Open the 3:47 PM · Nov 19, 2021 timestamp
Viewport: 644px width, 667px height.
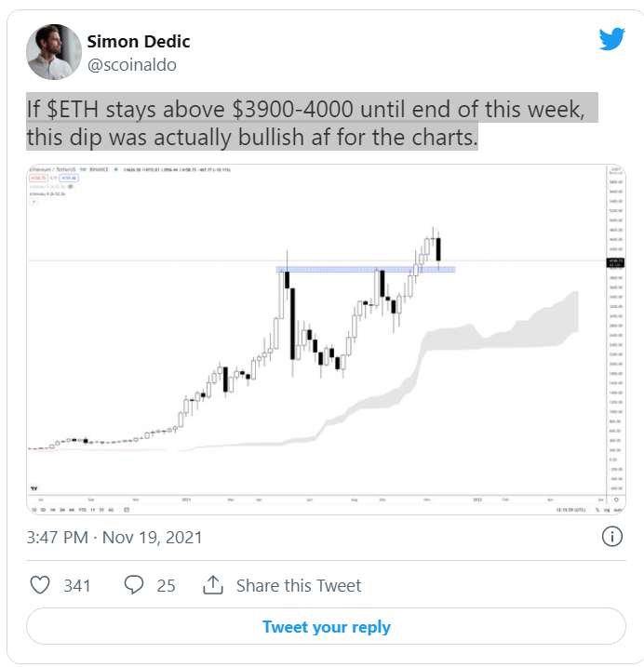pyautogui.click(x=114, y=538)
